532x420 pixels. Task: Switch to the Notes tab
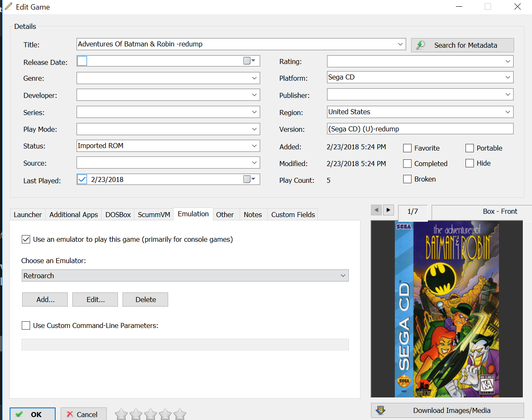[253, 215]
